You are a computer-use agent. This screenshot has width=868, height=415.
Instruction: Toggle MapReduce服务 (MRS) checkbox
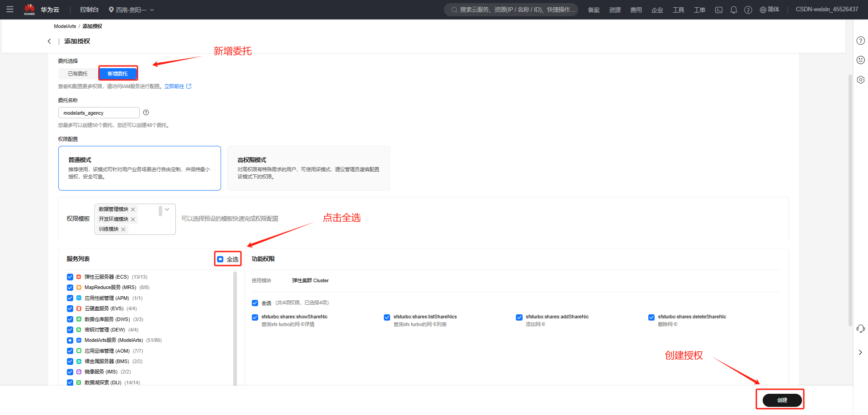70,288
